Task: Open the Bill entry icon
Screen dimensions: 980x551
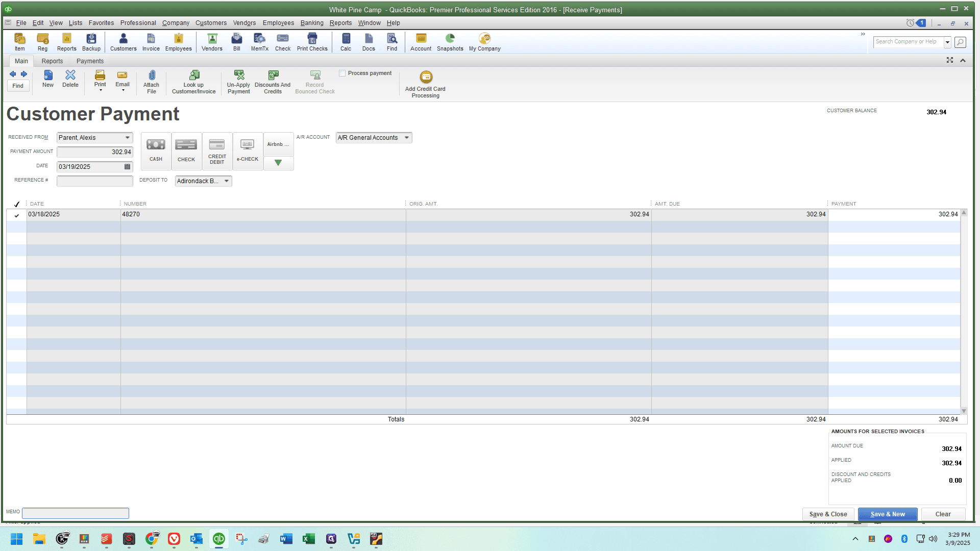Action: coord(237,42)
